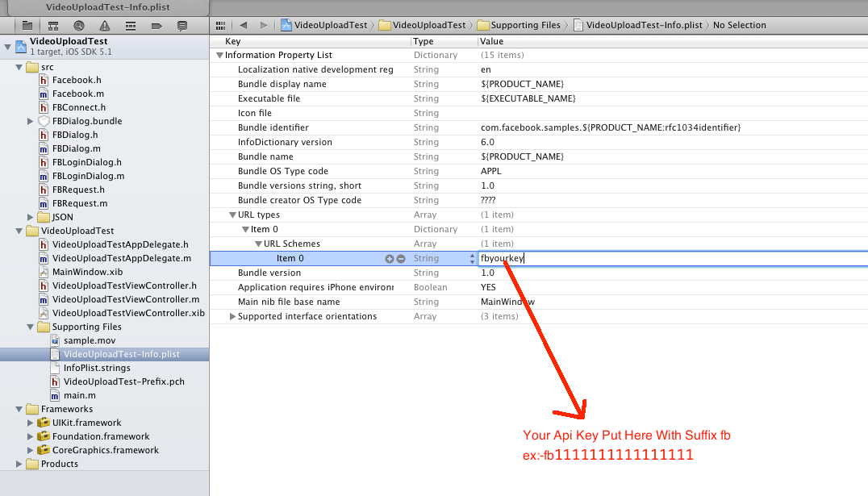Collapse the Supporting Files folder
Image resolution: width=868 pixels, height=496 pixels.
point(31,327)
